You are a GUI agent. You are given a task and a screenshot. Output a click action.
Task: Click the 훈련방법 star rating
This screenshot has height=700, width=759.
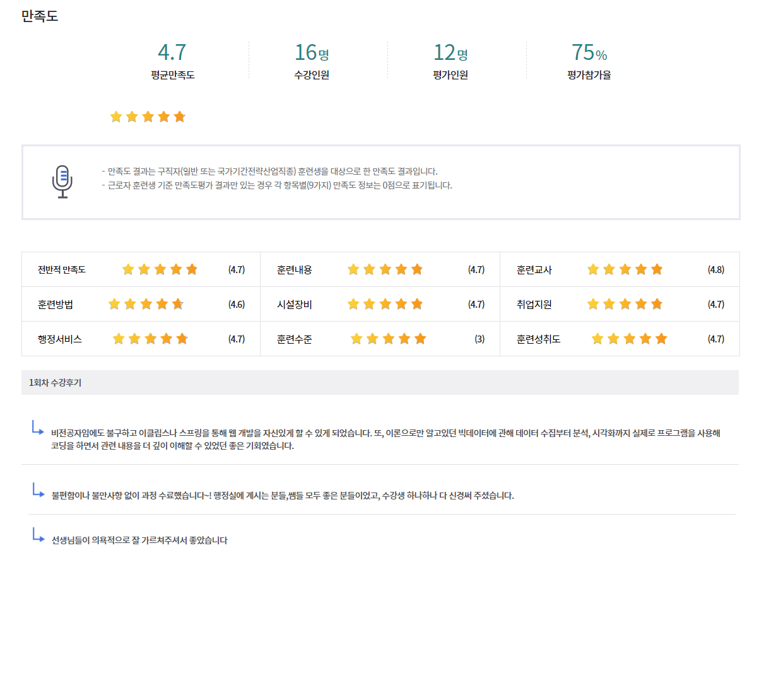click(146, 304)
